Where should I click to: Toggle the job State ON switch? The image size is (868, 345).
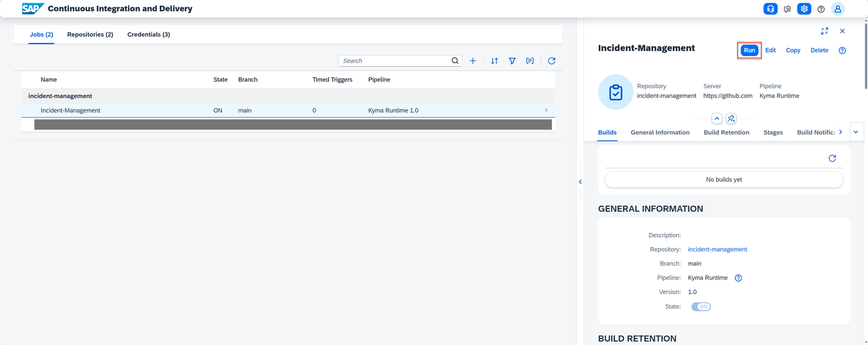click(701, 307)
